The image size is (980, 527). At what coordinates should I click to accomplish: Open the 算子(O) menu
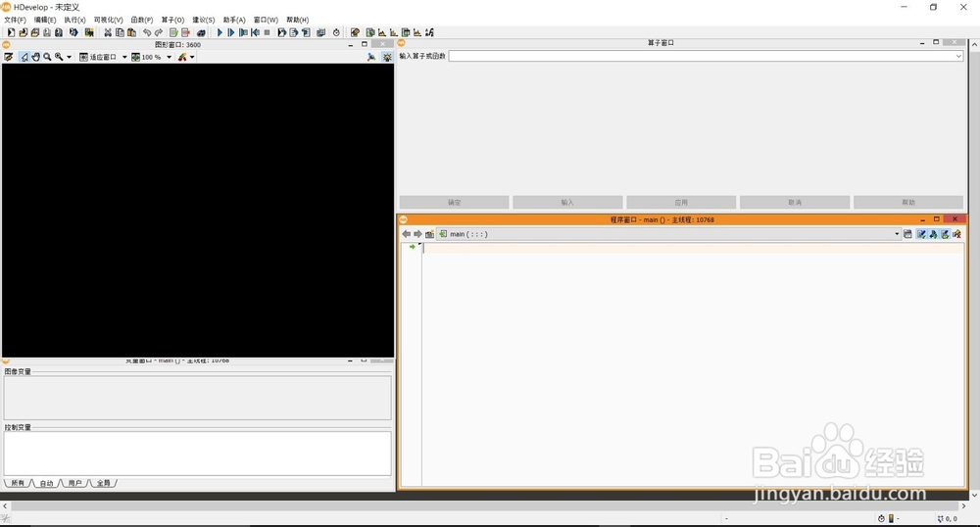(172, 20)
